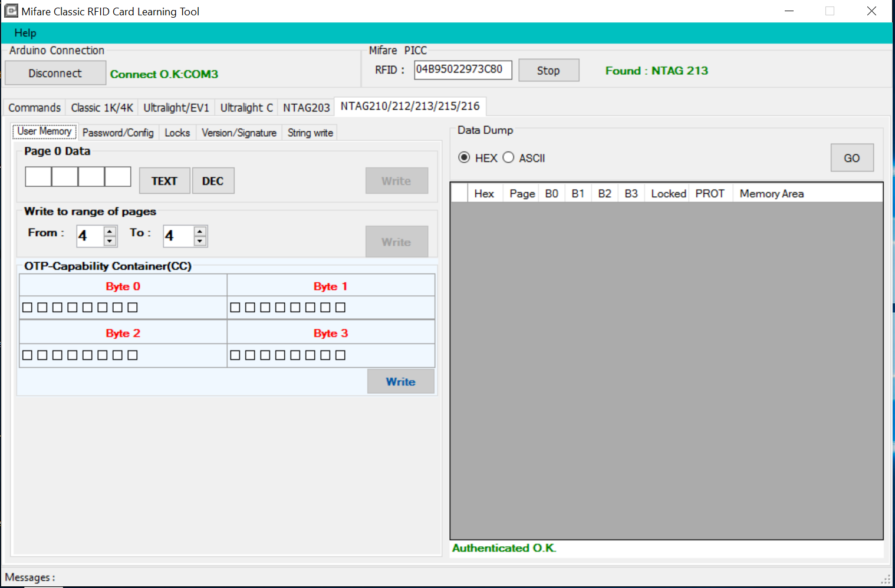Viewport: 895px width, 588px height.
Task: Check last bit checkbox of Byte 3
Action: (340, 355)
